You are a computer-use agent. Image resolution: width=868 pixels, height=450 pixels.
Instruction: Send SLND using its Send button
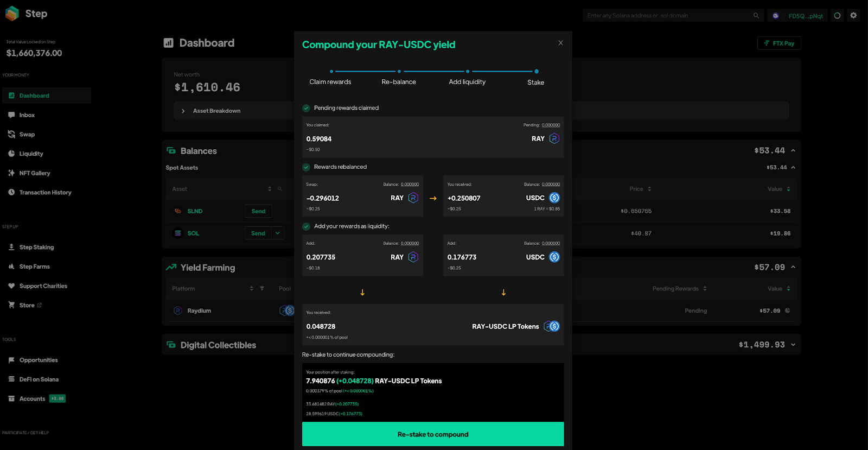258,211
